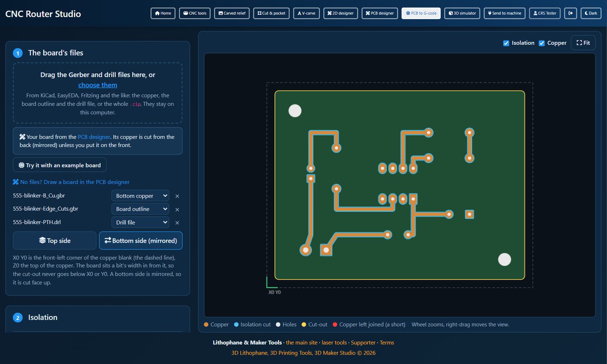Toggle the Isolation layer checkbox
Viewport: 607px width, 364px height.
[x=506, y=43]
